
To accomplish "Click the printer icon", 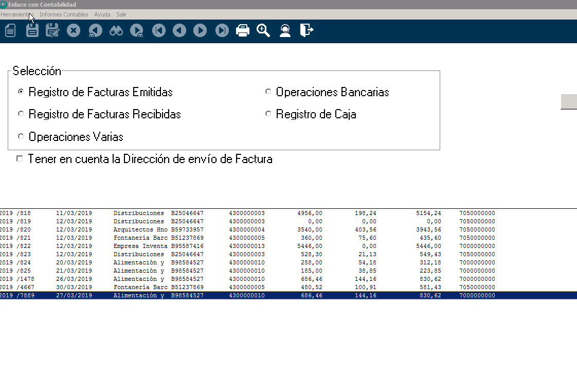I will (x=243, y=31).
